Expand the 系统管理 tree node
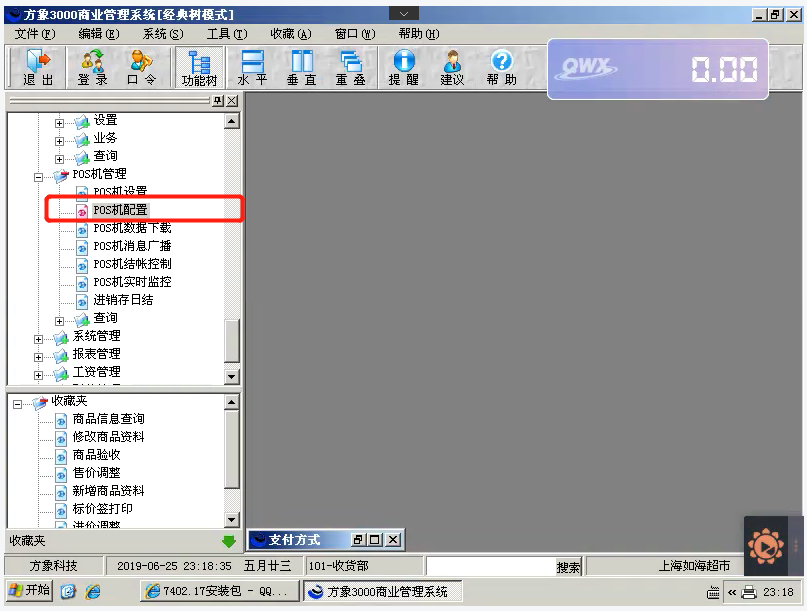Image resolution: width=807 pixels, height=611 pixels. tap(38, 339)
